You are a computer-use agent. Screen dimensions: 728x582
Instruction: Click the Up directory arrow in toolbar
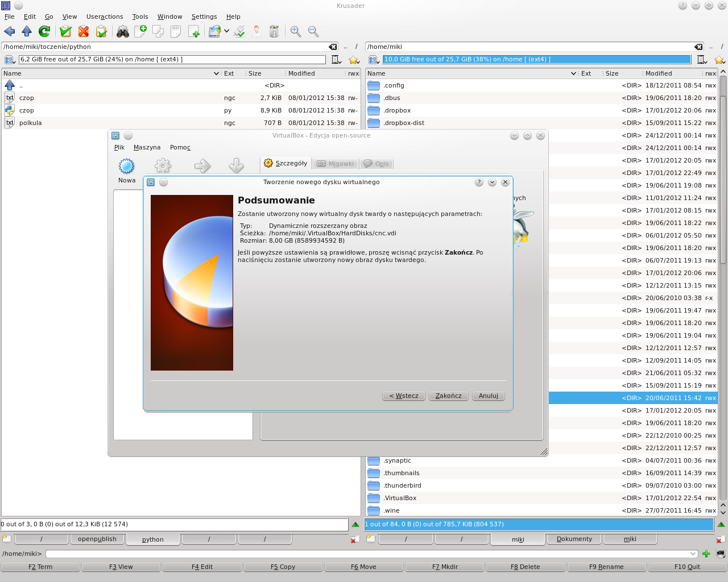[x=27, y=31]
